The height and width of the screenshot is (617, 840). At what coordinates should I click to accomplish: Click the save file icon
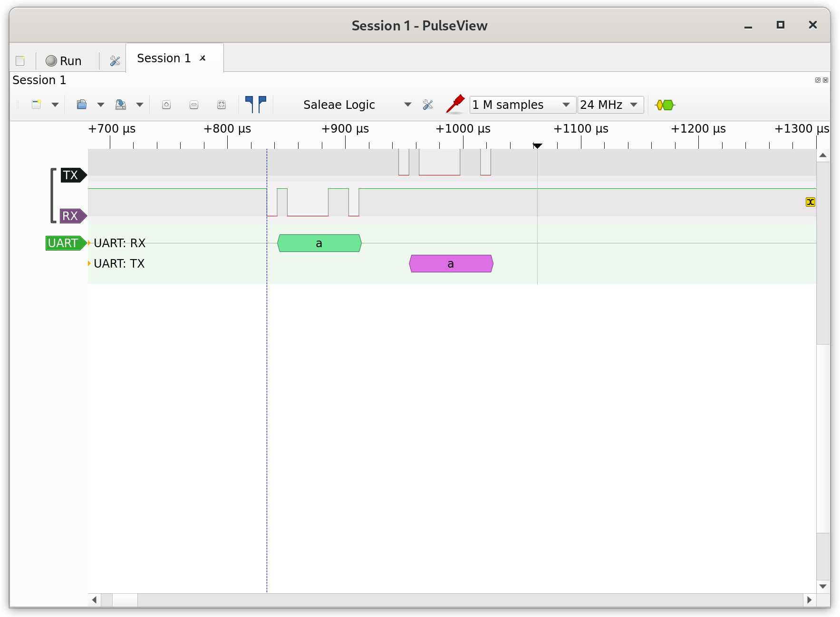point(121,105)
